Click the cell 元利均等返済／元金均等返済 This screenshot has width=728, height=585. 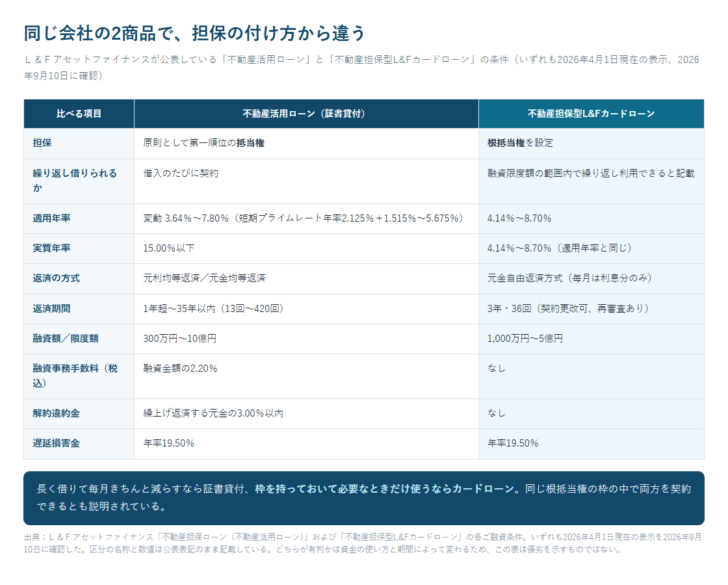(x=306, y=279)
